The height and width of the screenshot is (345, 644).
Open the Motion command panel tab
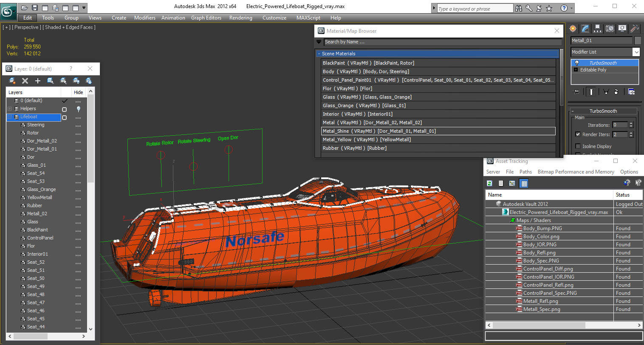610,29
